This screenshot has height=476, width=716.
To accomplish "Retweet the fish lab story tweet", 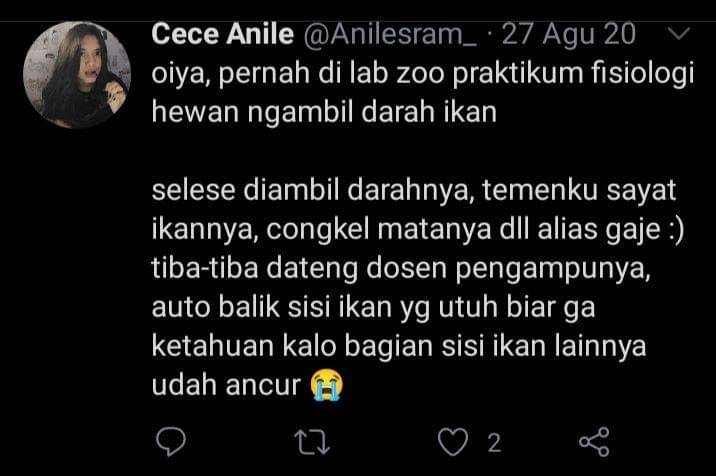I will [x=312, y=442].
